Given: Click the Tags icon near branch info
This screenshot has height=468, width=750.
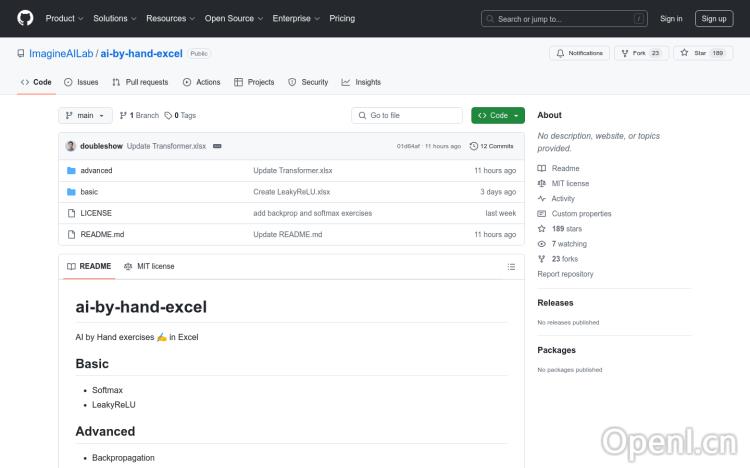Looking at the screenshot, I should click(x=168, y=116).
